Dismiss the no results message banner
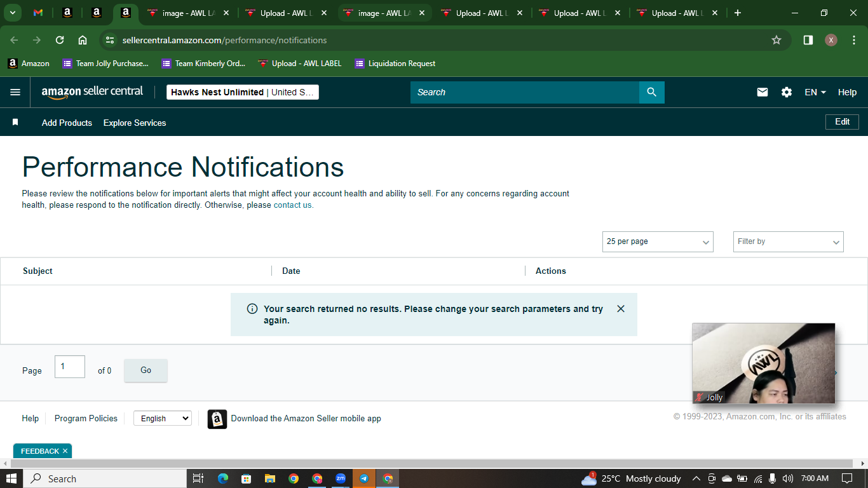Image resolution: width=868 pixels, height=488 pixels. (621, 309)
